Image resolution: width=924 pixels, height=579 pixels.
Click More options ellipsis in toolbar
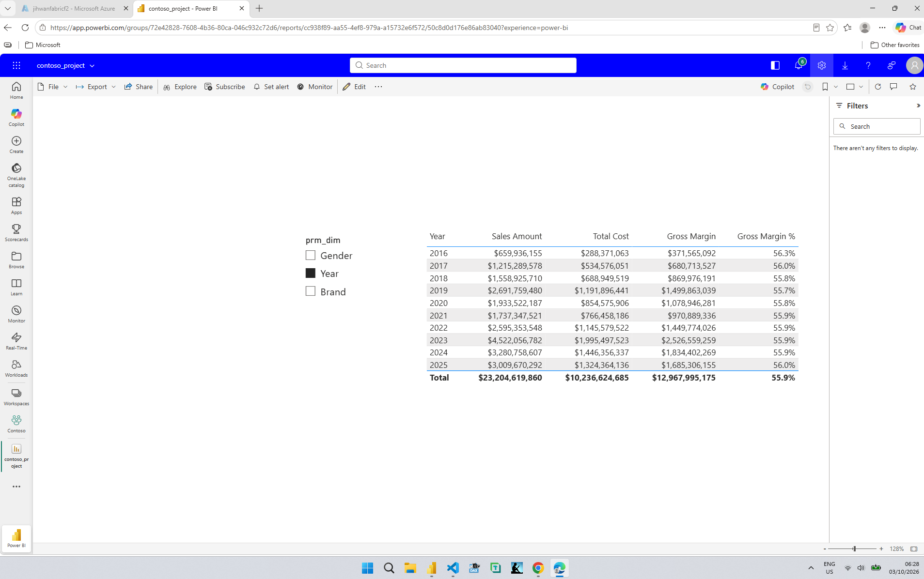pos(378,87)
